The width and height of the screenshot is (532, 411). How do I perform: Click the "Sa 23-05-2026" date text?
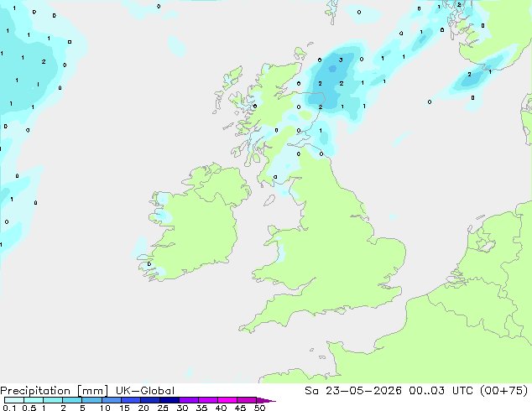coord(353,391)
